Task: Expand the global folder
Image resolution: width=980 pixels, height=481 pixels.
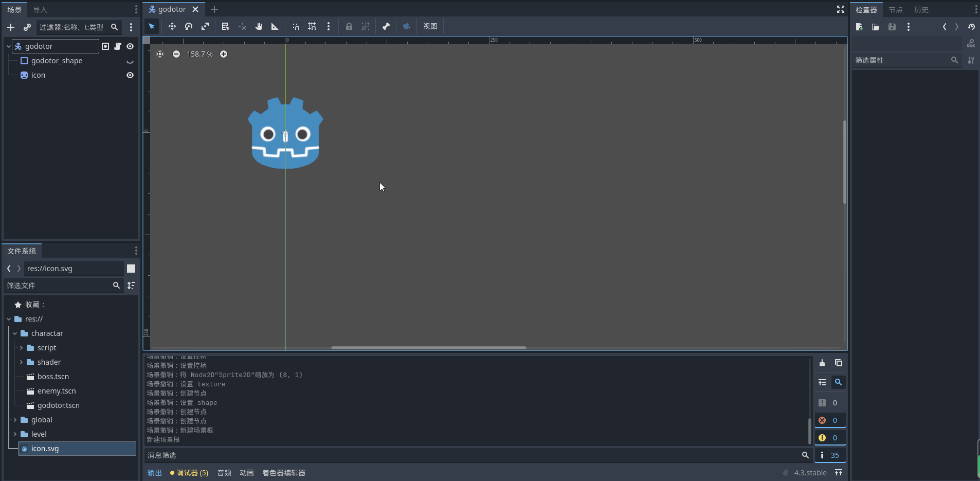Action: (15, 420)
